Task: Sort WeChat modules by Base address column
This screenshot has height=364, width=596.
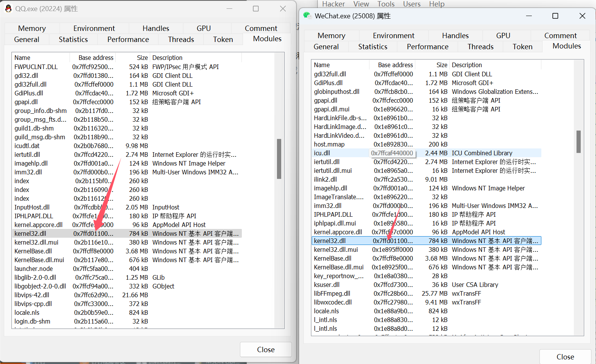Action: [x=392, y=65]
